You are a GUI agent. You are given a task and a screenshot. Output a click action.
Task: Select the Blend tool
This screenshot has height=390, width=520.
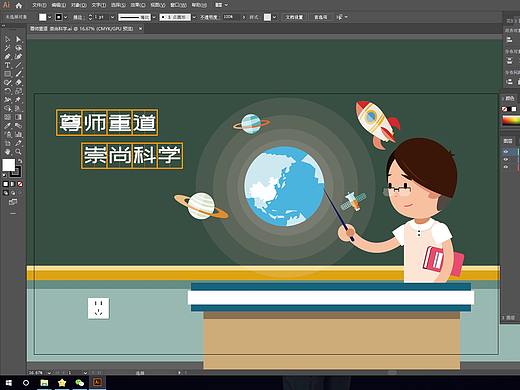pos(18,126)
